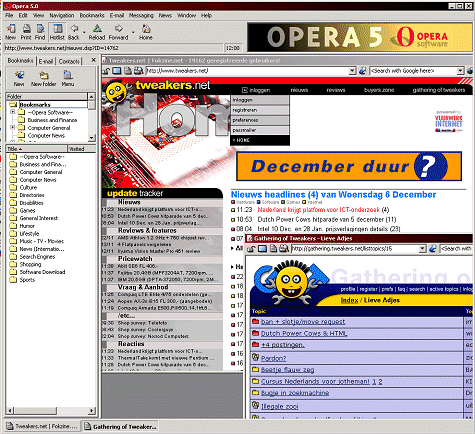This screenshot has width=475, height=434.
Task: Switch to the Contacts hotlist tab
Action: point(69,61)
